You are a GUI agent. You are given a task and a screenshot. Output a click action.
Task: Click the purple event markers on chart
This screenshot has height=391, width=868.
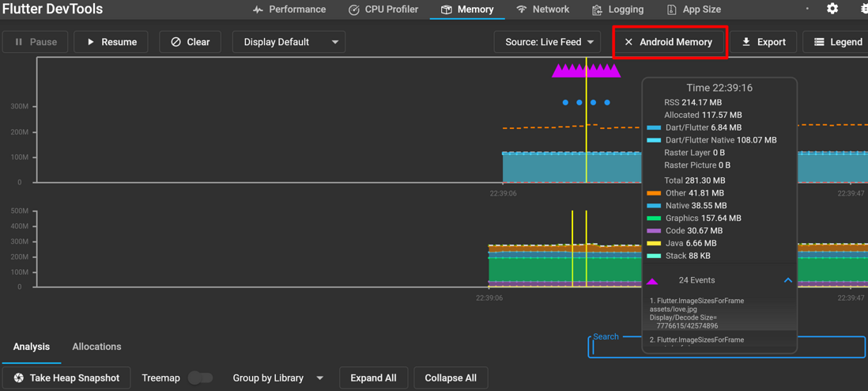tap(586, 70)
